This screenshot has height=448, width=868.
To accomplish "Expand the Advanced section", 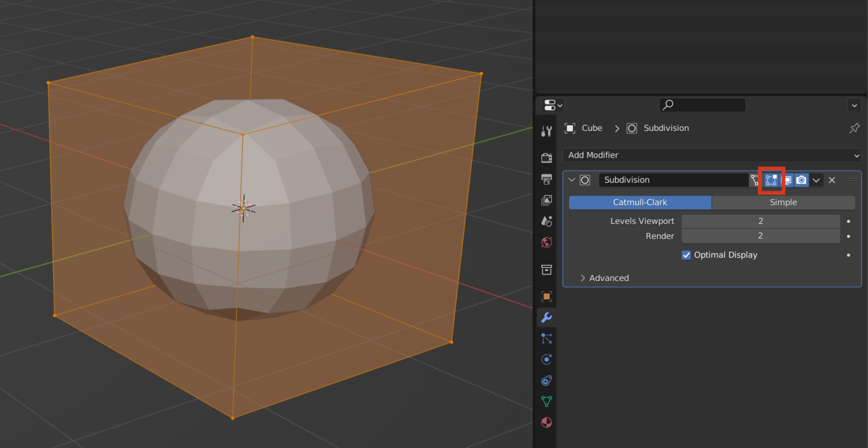I will coord(604,278).
